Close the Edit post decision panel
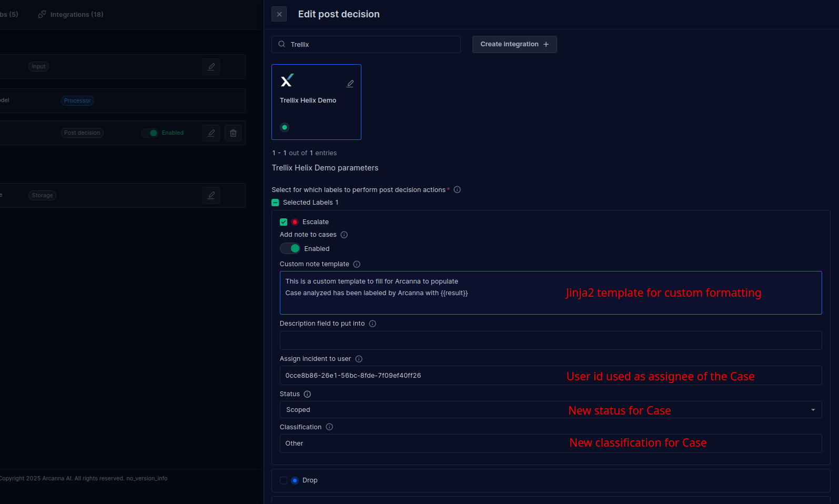Image resolution: width=839 pixels, height=504 pixels. pos(279,14)
